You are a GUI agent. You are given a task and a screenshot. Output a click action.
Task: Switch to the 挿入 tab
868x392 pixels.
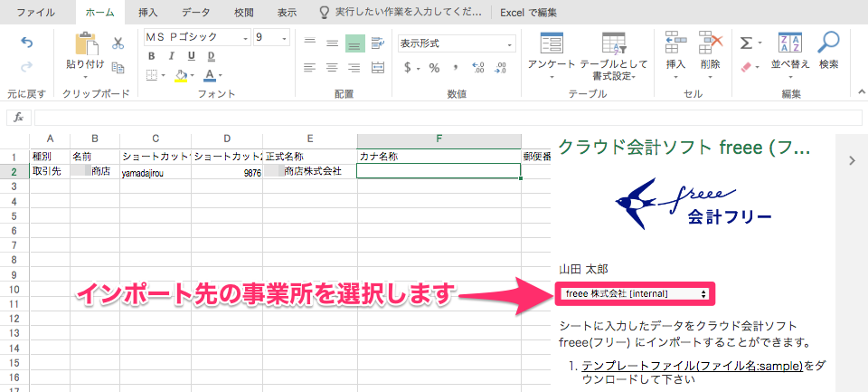pyautogui.click(x=147, y=12)
